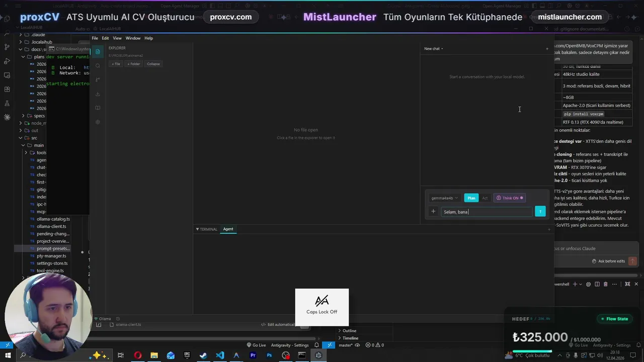Switch agent mode to Act
The image size is (644, 362).
click(x=485, y=198)
